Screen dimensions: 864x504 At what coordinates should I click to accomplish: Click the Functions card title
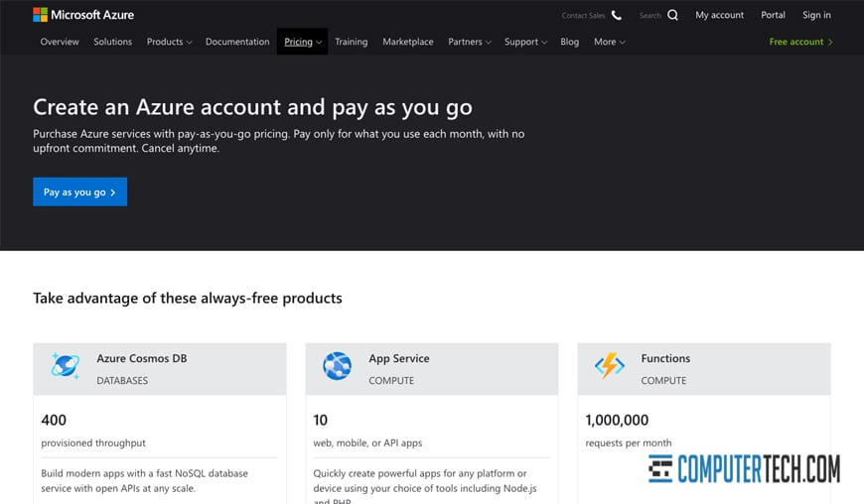pyautogui.click(x=665, y=358)
